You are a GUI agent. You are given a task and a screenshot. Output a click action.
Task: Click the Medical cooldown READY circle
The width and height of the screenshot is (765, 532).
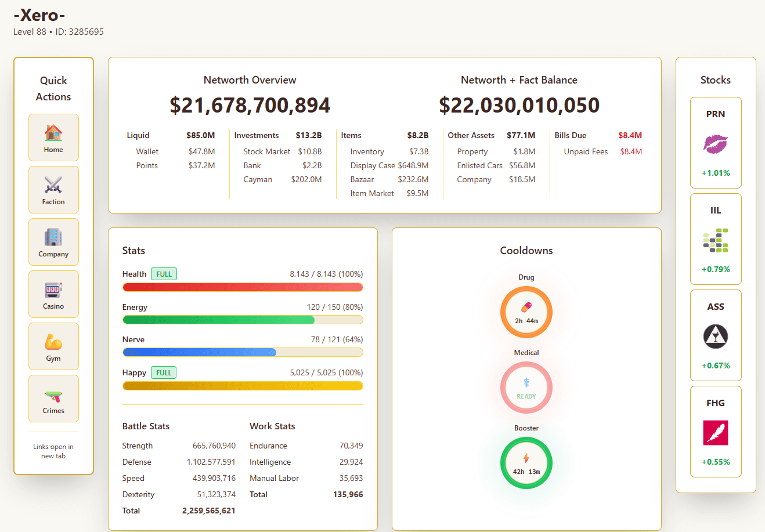(526, 388)
